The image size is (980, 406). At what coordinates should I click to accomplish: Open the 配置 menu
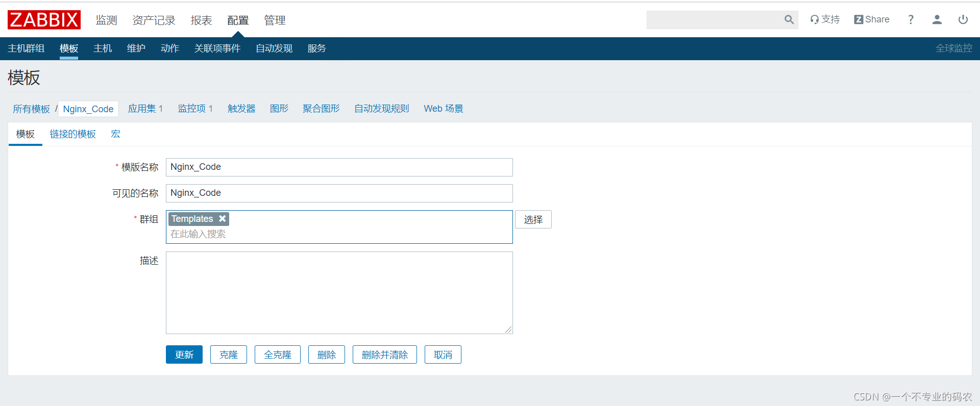coord(238,20)
